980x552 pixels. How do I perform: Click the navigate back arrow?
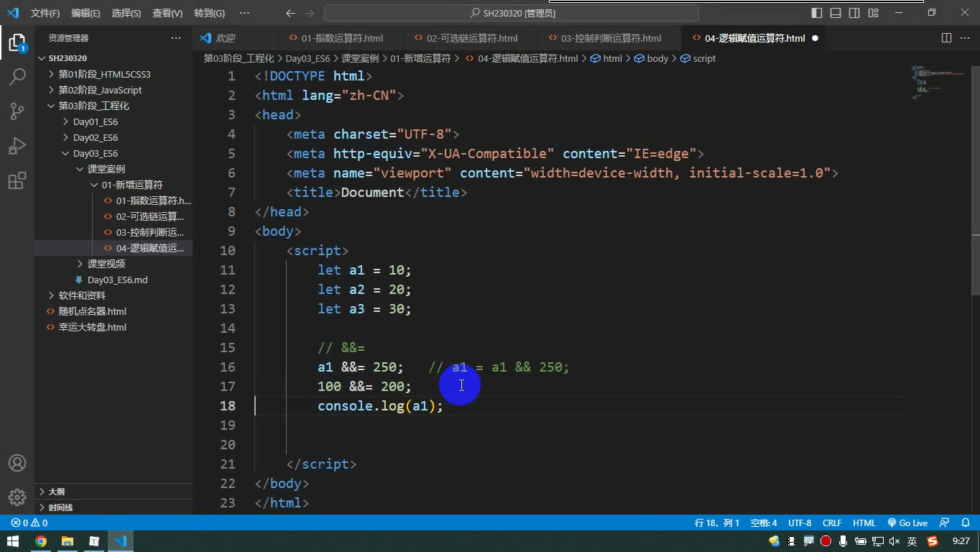coord(290,13)
